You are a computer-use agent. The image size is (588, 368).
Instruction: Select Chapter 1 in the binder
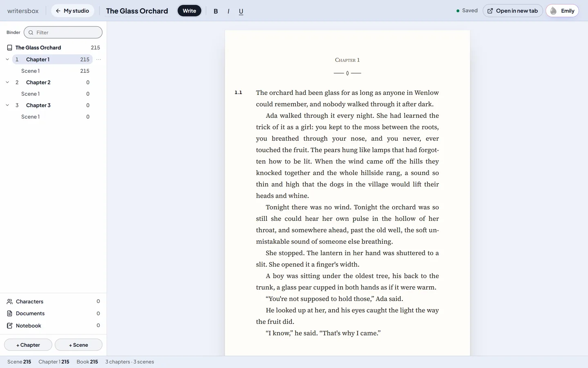coord(52,59)
